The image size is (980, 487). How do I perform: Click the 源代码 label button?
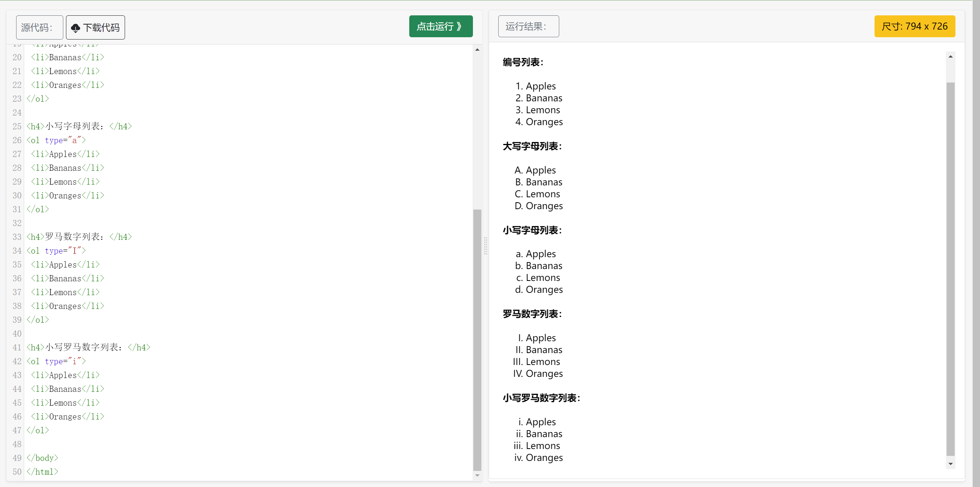click(39, 28)
